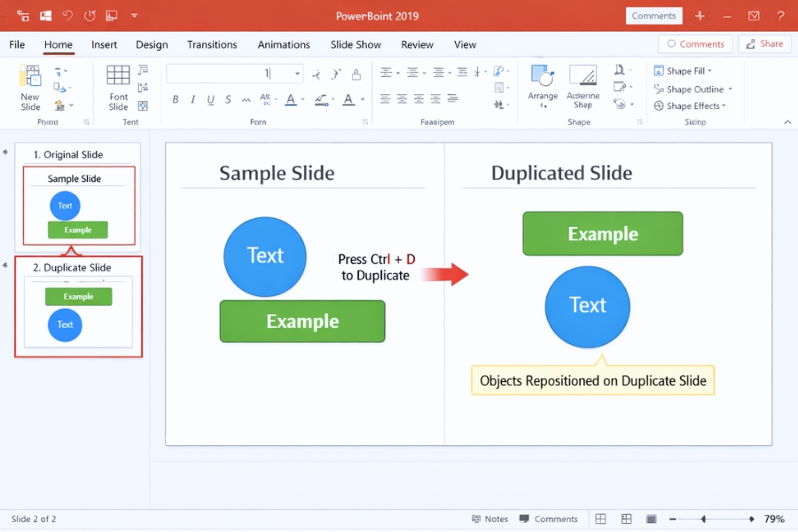The width and height of the screenshot is (798, 532).
Task: Open the Slide Show menu
Action: coord(355,44)
